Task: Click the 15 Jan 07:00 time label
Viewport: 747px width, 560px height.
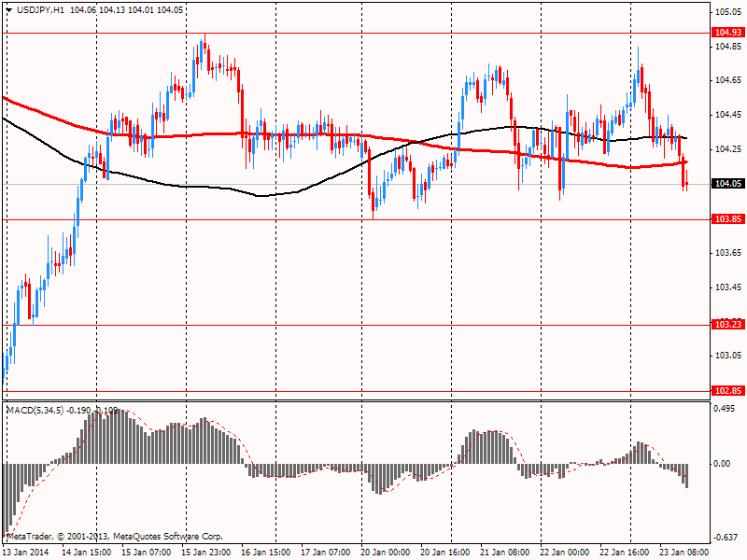Action: (147, 553)
